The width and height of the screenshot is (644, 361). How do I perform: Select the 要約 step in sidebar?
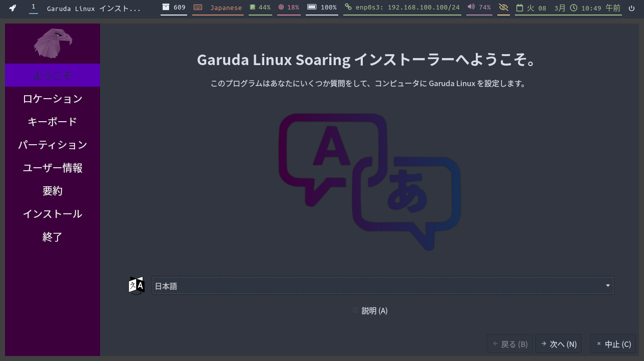pos(53,191)
